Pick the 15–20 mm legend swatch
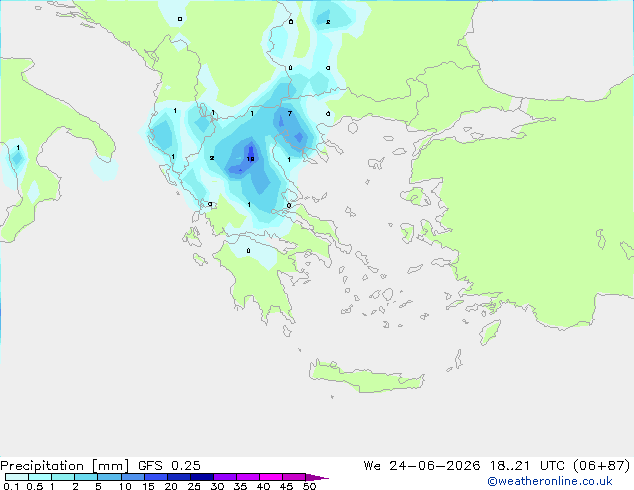 click(156, 477)
